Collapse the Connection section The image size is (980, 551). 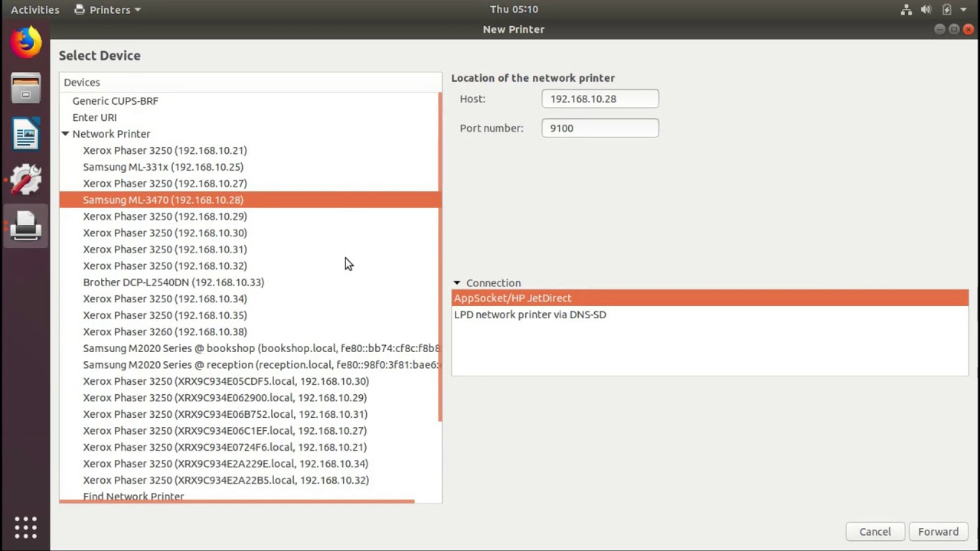(457, 283)
